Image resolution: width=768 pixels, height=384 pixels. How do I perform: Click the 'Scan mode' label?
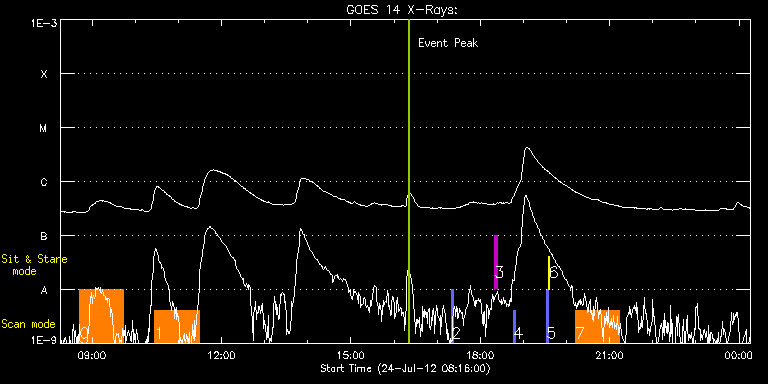click(28, 324)
